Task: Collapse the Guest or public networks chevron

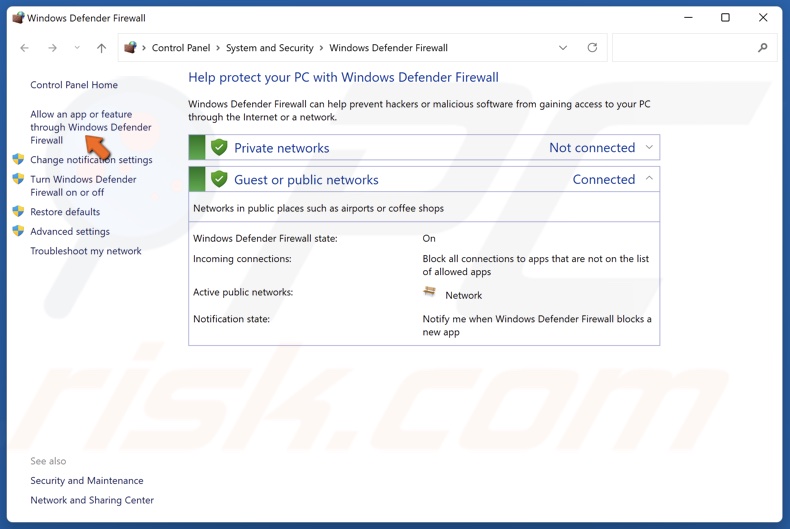Action: click(x=649, y=178)
